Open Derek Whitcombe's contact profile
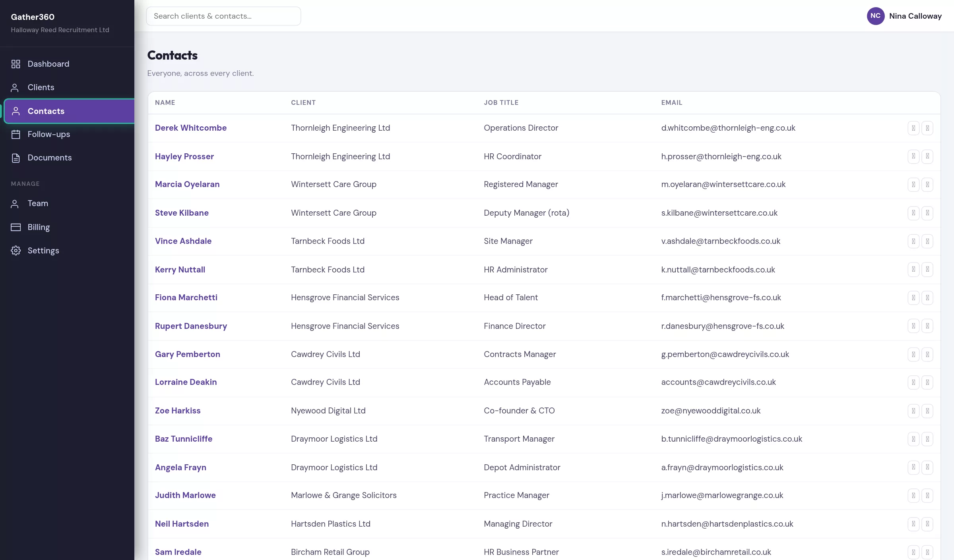 (191, 128)
